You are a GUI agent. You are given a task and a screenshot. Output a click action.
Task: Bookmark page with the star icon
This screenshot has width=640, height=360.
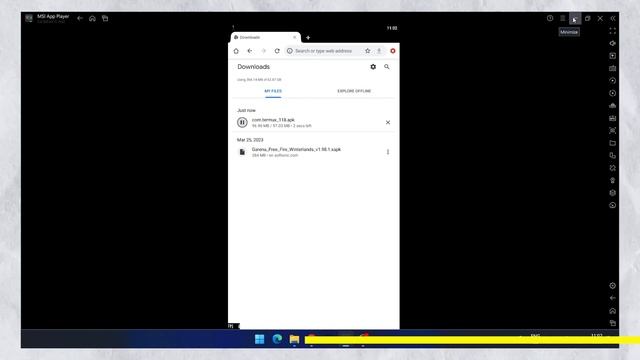coord(367,51)
